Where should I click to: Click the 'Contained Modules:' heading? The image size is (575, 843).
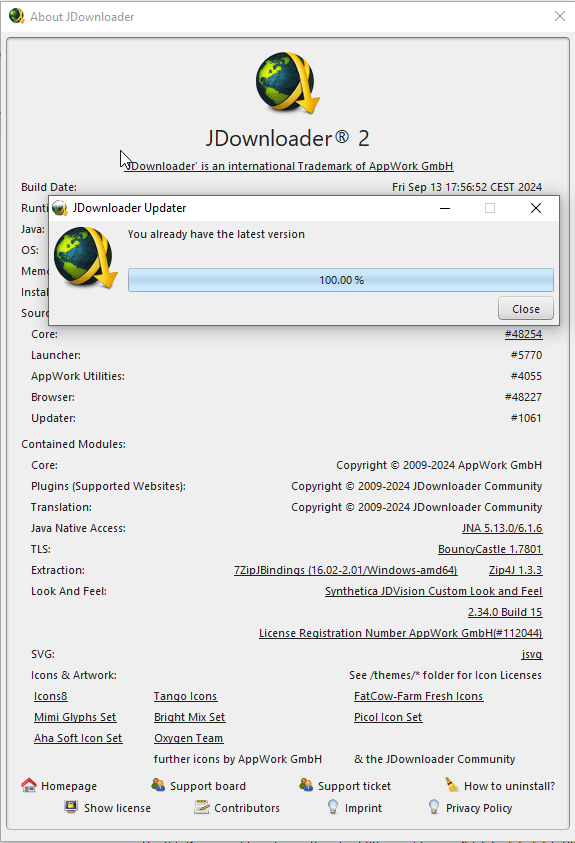pos(74,444)
